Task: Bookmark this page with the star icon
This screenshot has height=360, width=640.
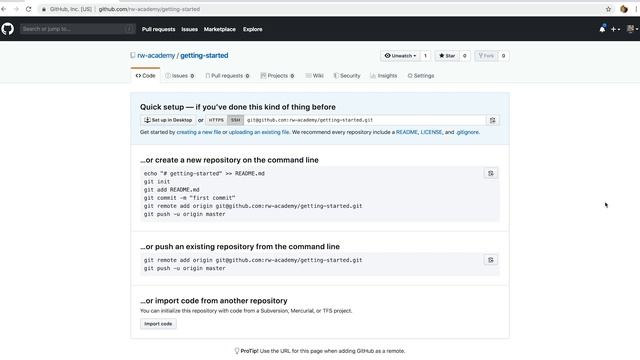Action: coord(609,9)
